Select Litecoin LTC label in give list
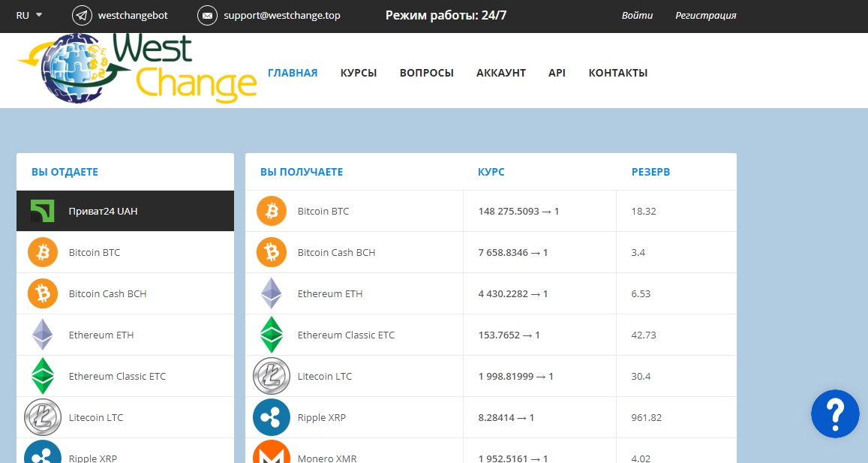 [x=96, y=417]
